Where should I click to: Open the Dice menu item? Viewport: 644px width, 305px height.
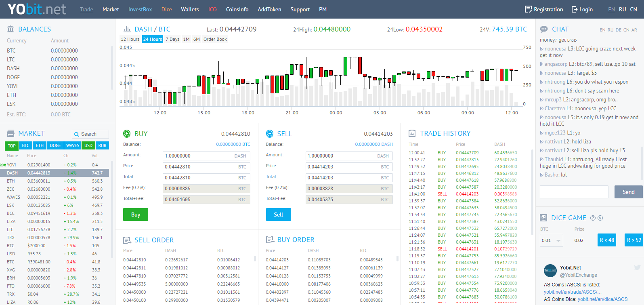[x=167, y=9]
